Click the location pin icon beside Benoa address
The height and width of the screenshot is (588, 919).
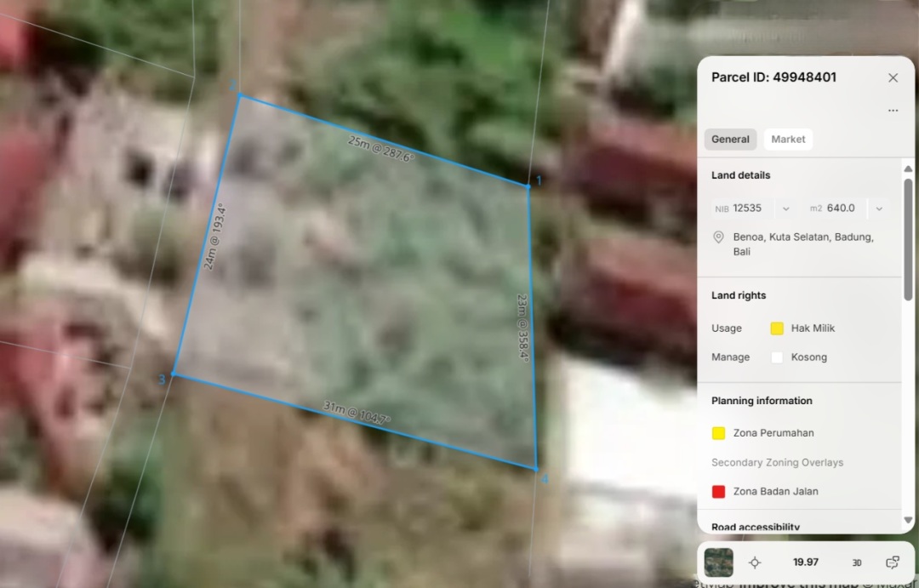(x=718, y=237)
